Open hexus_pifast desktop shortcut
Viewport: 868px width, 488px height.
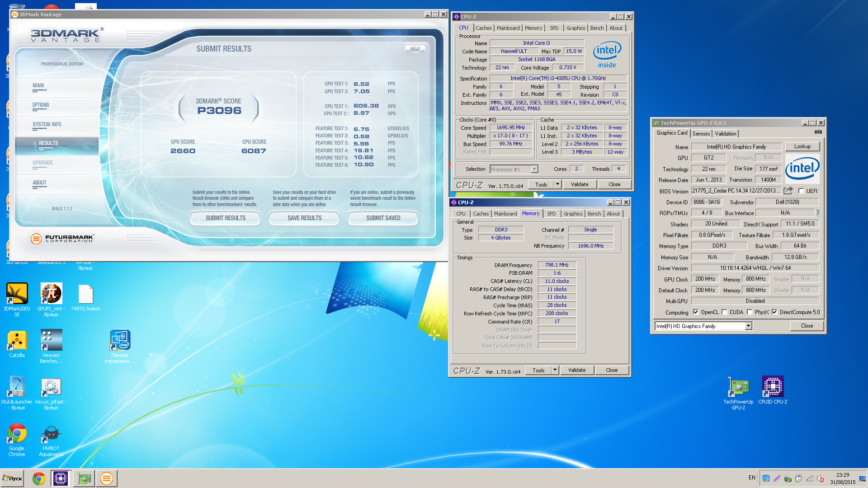coord(51,393)
